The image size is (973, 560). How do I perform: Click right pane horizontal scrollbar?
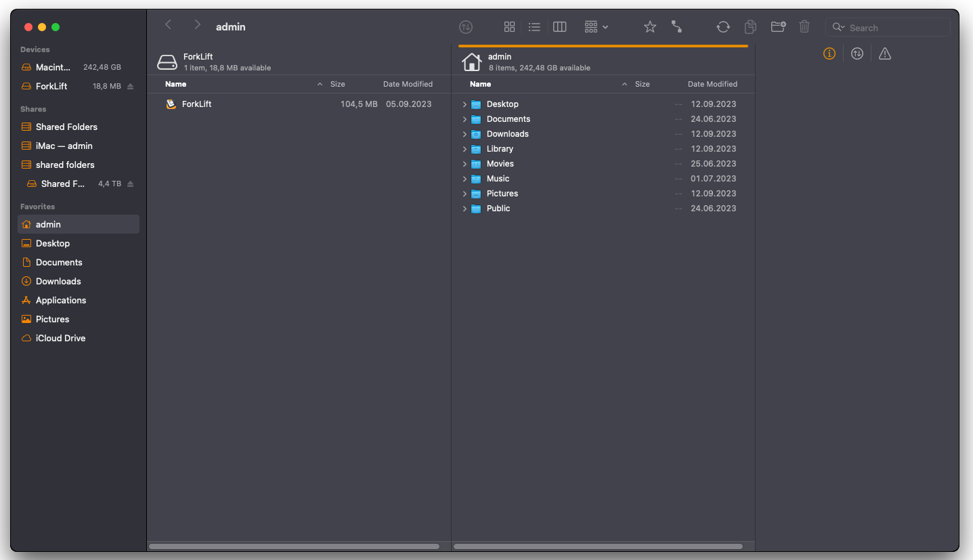click(599, 546)
